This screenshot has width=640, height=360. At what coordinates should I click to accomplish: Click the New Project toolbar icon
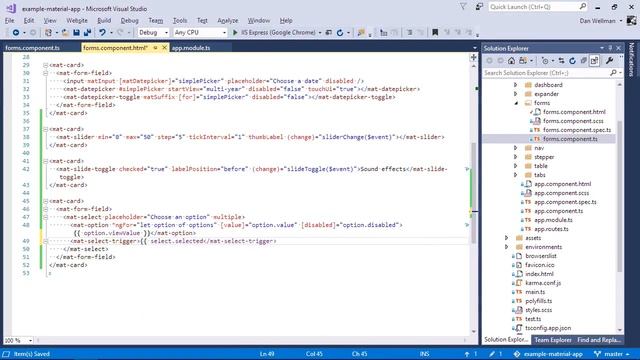48,33
